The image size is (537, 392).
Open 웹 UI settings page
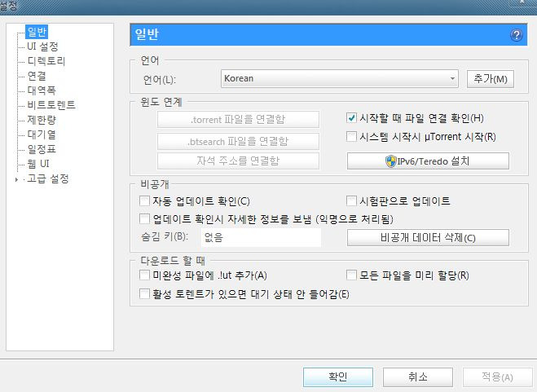[x=38, y=164]
